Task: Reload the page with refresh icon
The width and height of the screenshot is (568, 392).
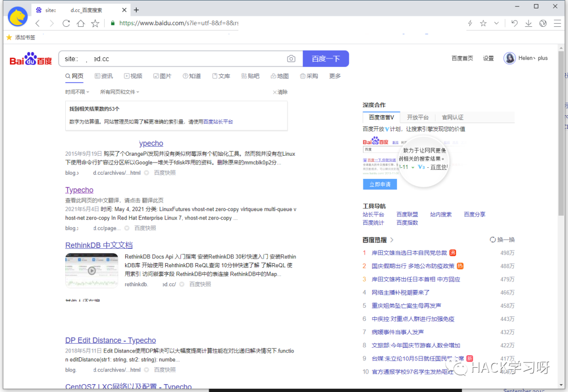Action: [x=66, y=24]
